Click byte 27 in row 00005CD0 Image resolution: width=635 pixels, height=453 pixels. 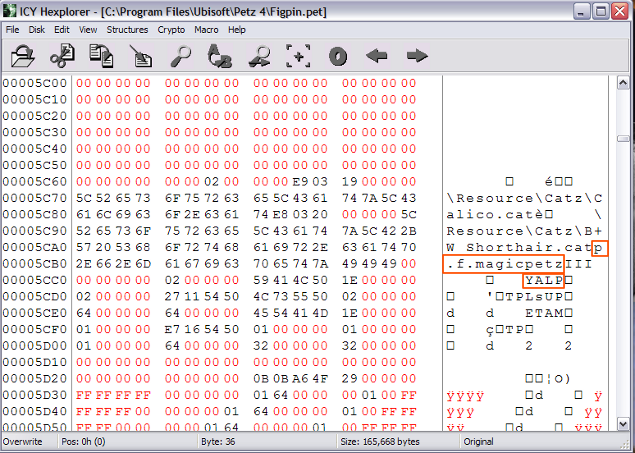[x=172, y=296]
